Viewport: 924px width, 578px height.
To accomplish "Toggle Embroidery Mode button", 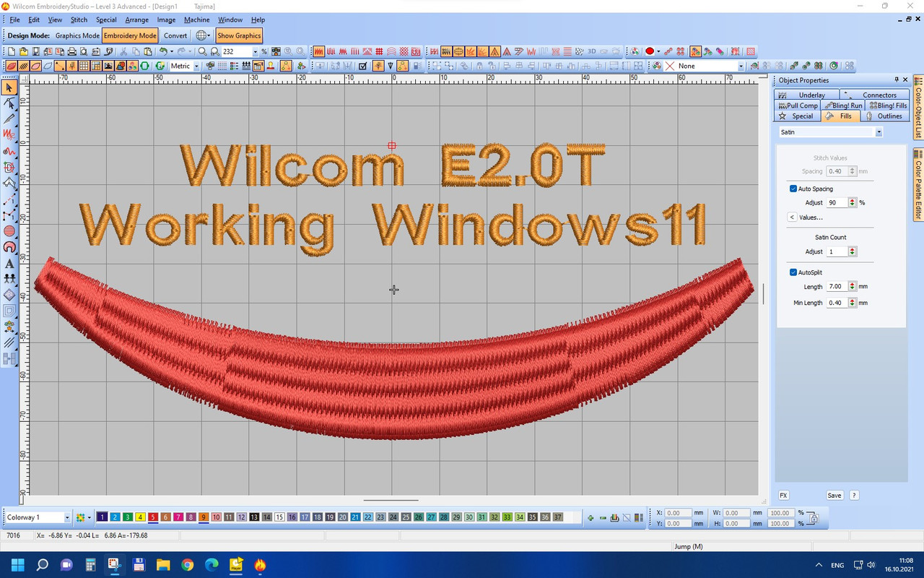I will point(130,35).
